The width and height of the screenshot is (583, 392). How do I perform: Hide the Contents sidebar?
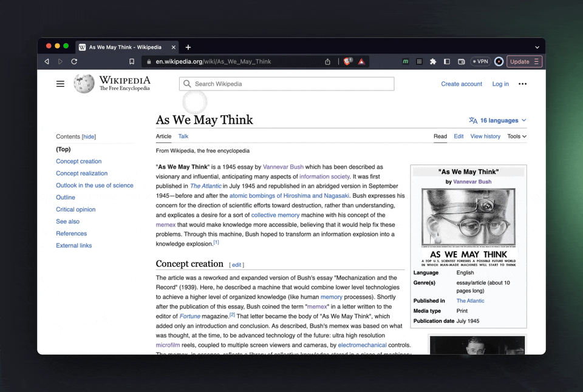89,137
